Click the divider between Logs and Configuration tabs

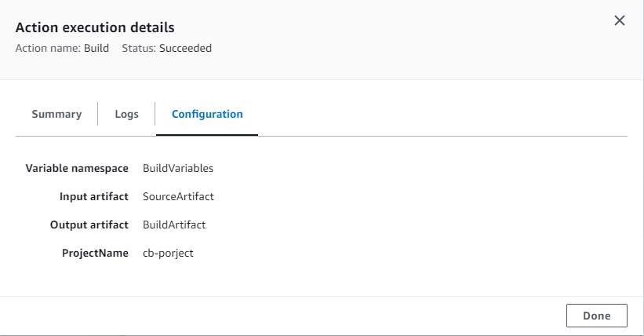coord(155,114)
